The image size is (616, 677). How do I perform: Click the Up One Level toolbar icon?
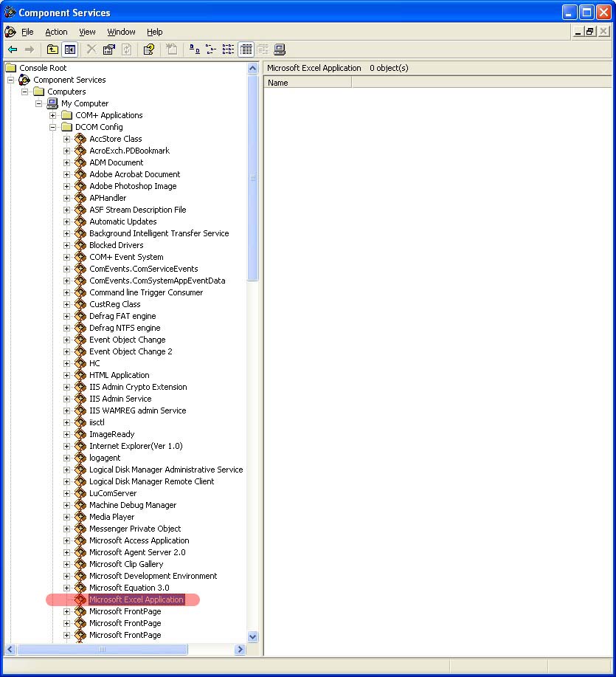coord(52,49)
